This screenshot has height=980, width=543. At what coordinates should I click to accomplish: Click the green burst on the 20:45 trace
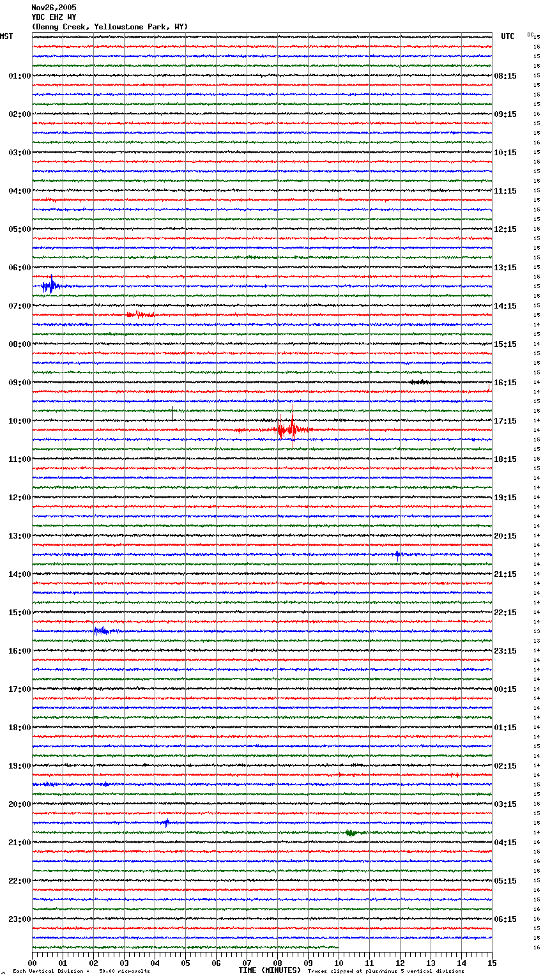coord(351,832)
